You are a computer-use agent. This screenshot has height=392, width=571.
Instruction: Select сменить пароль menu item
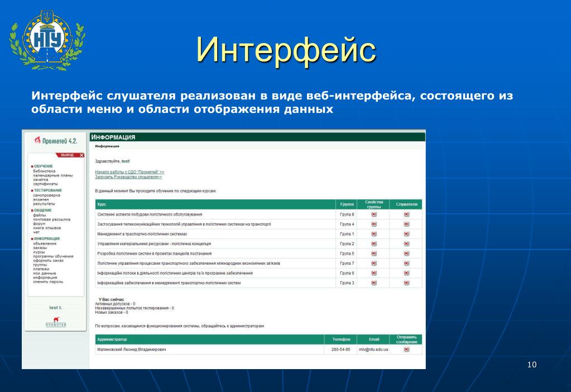click(x=48, y=281)
